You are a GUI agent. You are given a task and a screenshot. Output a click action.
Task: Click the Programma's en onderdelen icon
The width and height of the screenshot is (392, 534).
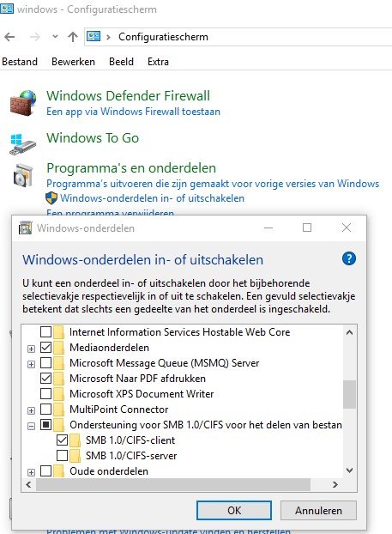point(23,175)
